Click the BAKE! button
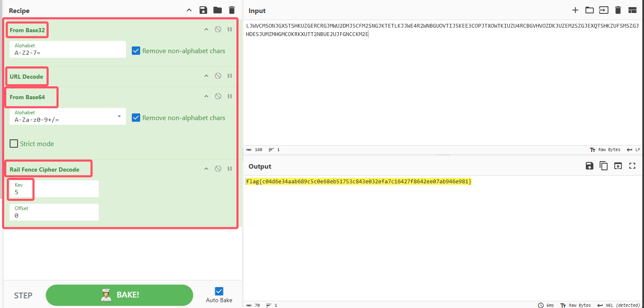Screen dimensions: 644x308 click(119, 295)
